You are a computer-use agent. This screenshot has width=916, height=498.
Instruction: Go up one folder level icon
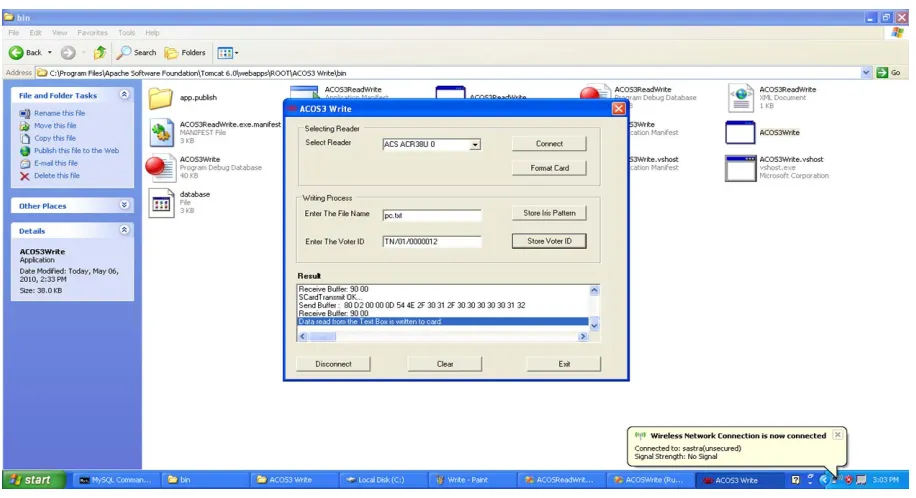[x=100, y=53]
